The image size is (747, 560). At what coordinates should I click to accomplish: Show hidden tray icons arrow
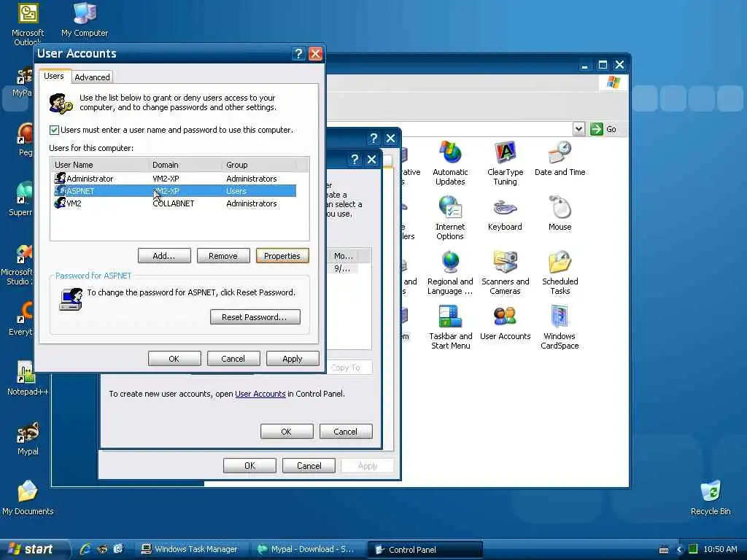(x=680, y=550)
